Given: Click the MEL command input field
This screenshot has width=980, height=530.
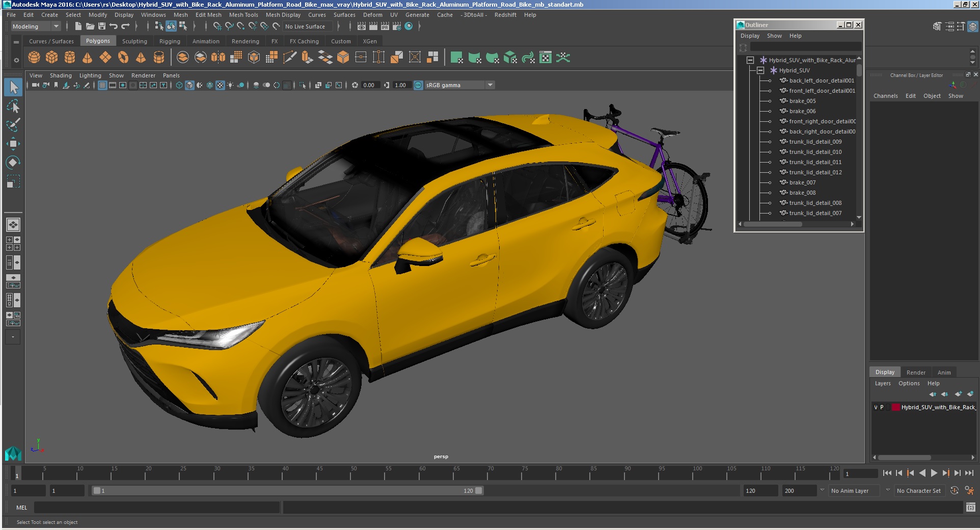Looking at the screenshot, I should tap(157, 508).
